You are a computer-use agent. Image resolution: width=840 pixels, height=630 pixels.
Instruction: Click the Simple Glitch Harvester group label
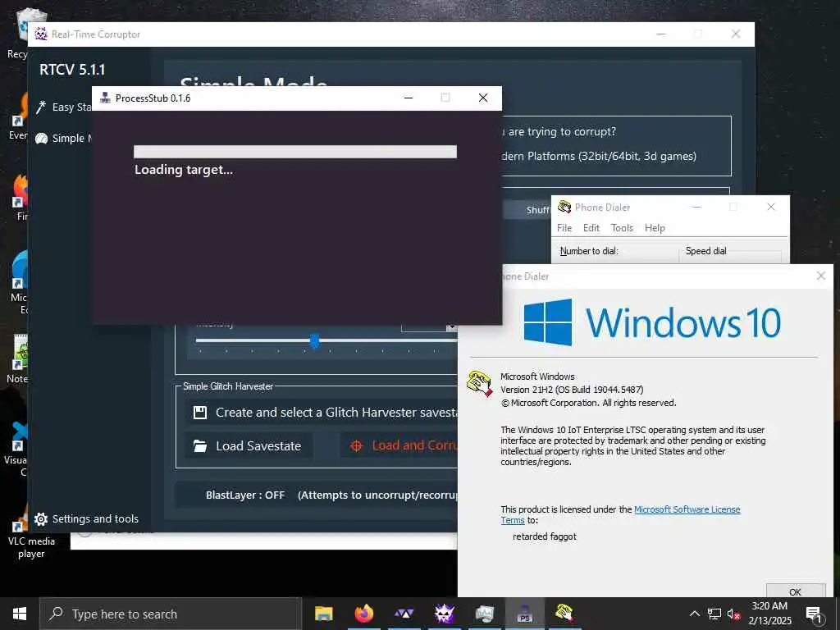point(228,386)
